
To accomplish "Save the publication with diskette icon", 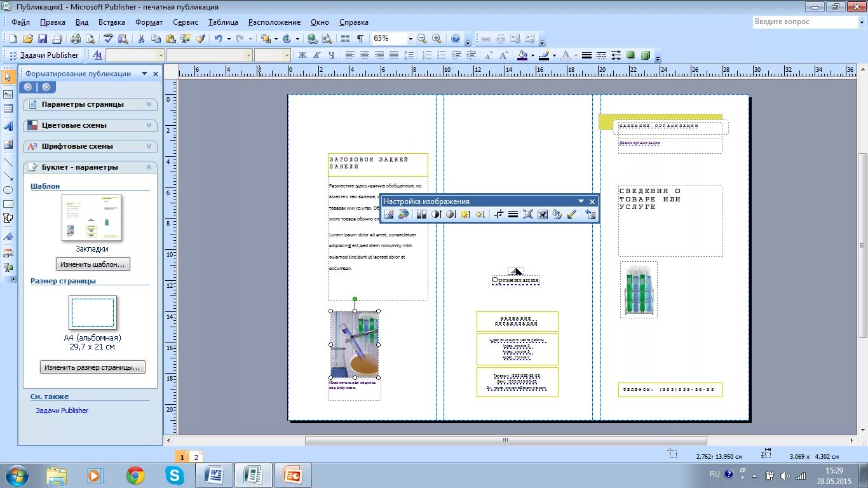I will point(43,39).
